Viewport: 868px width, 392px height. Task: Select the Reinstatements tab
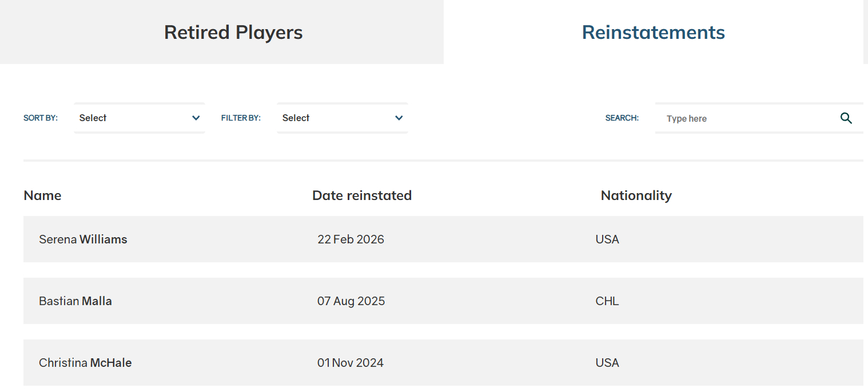tap(653, 32)
